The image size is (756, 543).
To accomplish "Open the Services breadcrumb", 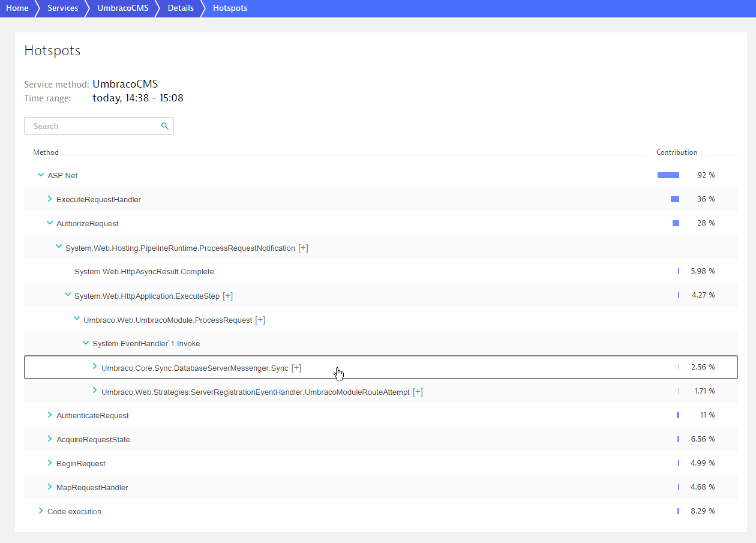I will point(63,8).
